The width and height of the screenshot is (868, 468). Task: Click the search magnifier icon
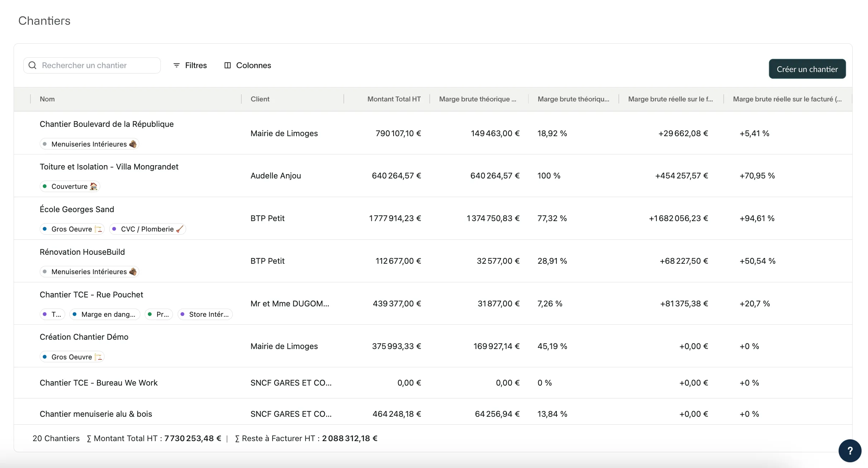[32, 65]
